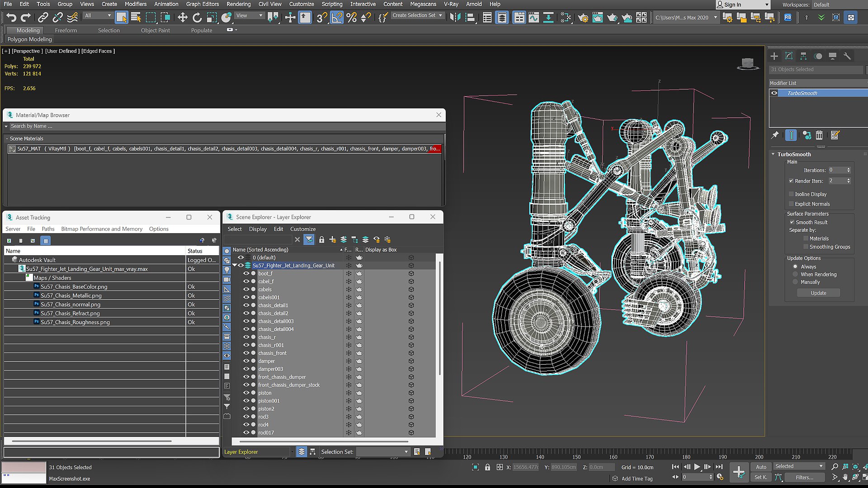Click the Filters... button
The image size is (868, 488).
[804, 477]
